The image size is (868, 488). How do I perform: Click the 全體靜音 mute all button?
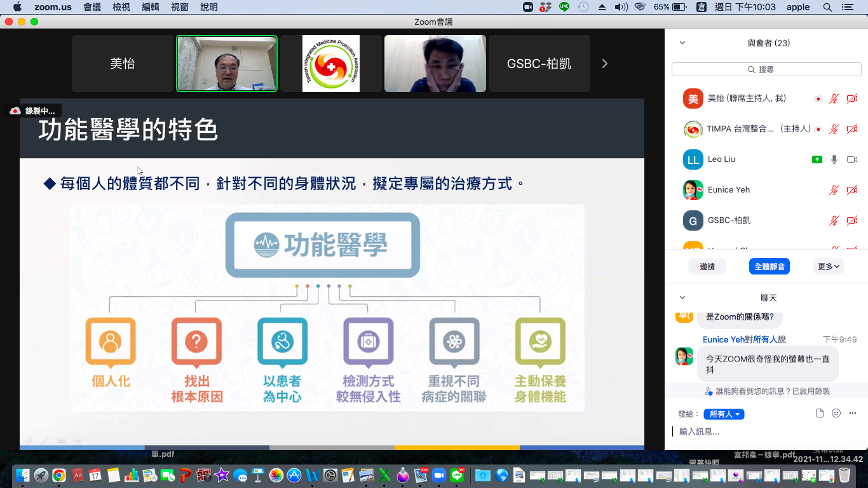coord(769,267)
